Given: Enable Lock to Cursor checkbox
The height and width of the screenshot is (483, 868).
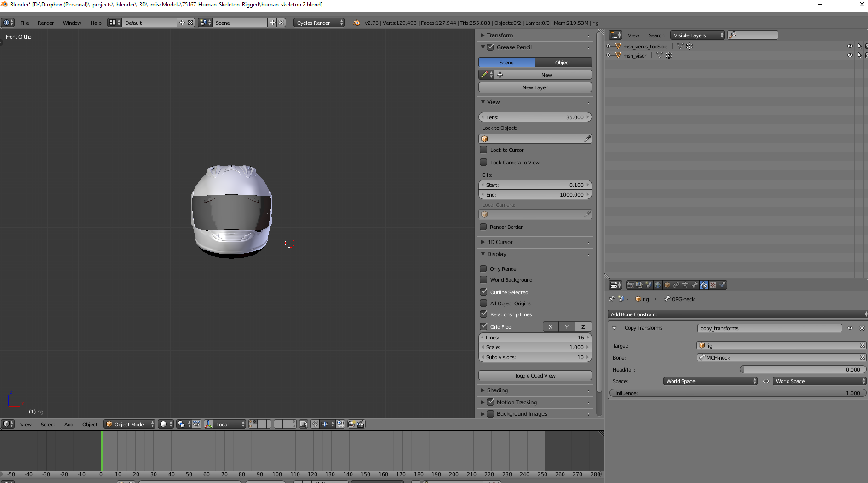Looking at the screenshot, I should tap(483, 150).
